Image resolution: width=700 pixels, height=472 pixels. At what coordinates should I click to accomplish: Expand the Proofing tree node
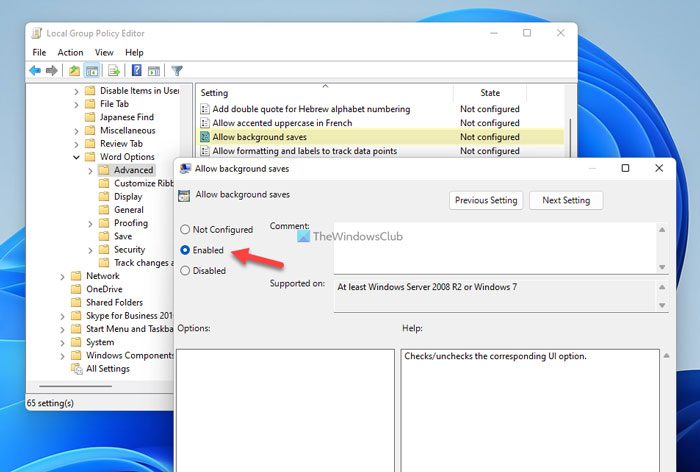tap(90, 223)
